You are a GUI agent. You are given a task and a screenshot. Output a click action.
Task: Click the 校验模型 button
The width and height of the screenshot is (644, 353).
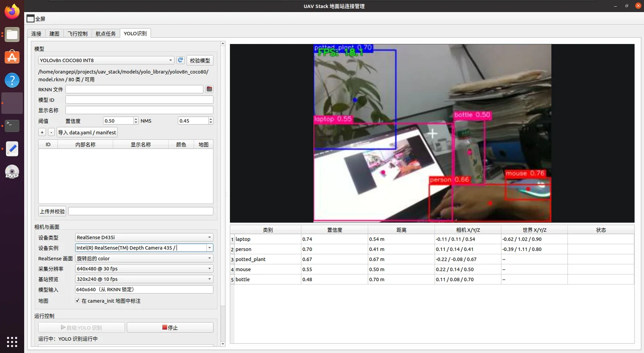click(200, 60)
